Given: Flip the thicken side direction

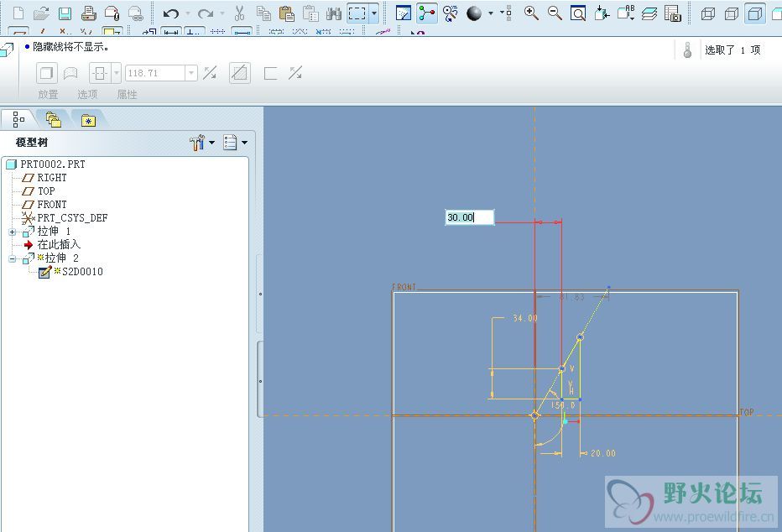Looking at the screenshot, I should point(295,73).
